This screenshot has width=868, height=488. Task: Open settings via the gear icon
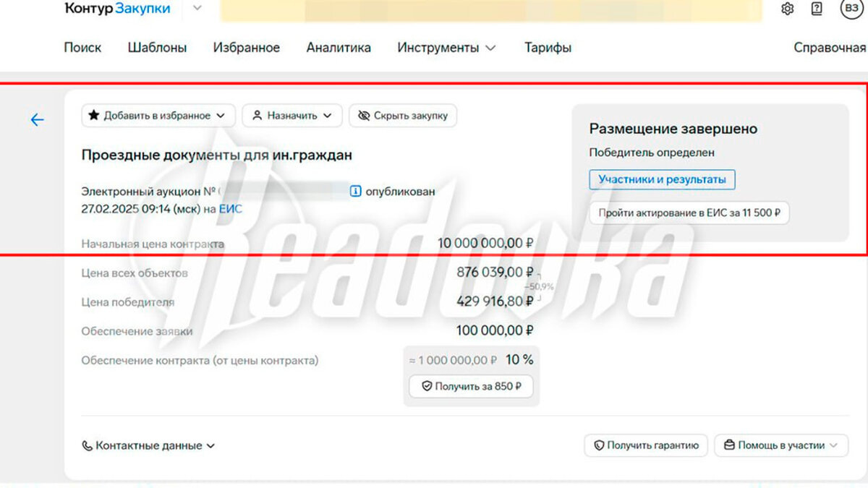pyautogui.click(x=788, y=9)
